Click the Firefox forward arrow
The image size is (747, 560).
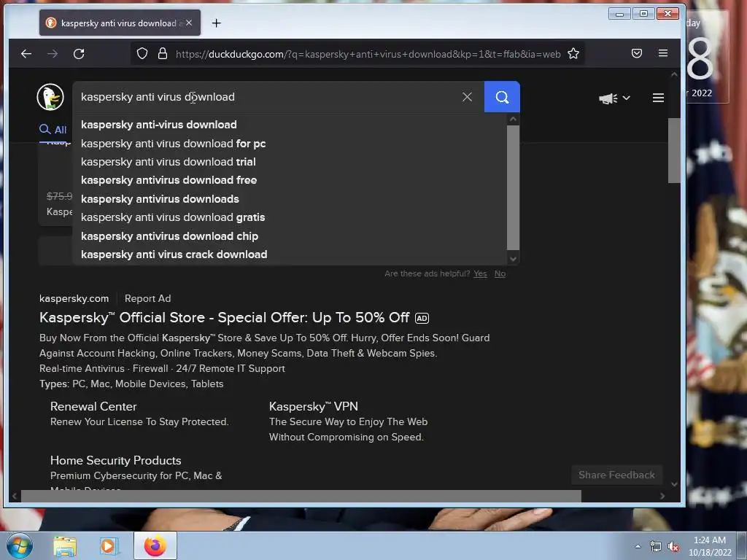(x=53, y=54)
